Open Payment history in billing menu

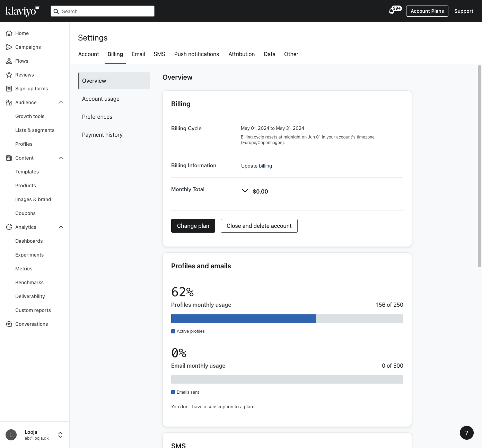(114, 135)
